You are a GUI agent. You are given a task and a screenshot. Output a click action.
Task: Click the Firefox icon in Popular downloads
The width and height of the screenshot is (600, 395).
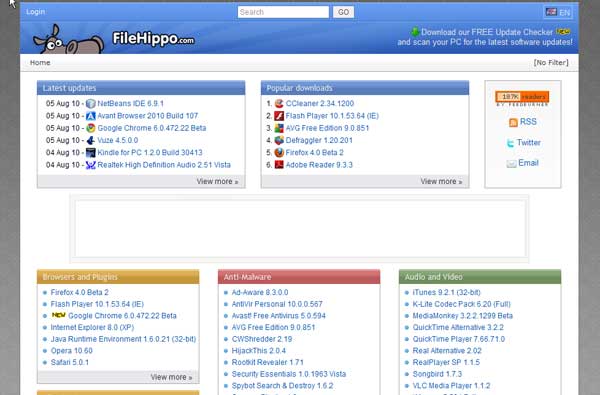coord(279,152)
